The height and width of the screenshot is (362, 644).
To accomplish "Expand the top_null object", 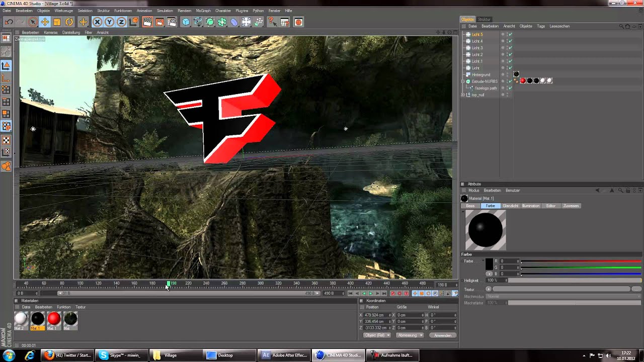I will tap(463, 95).
